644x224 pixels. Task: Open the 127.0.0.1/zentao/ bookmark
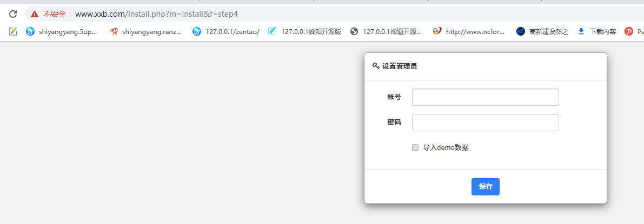tap(227, 31)
